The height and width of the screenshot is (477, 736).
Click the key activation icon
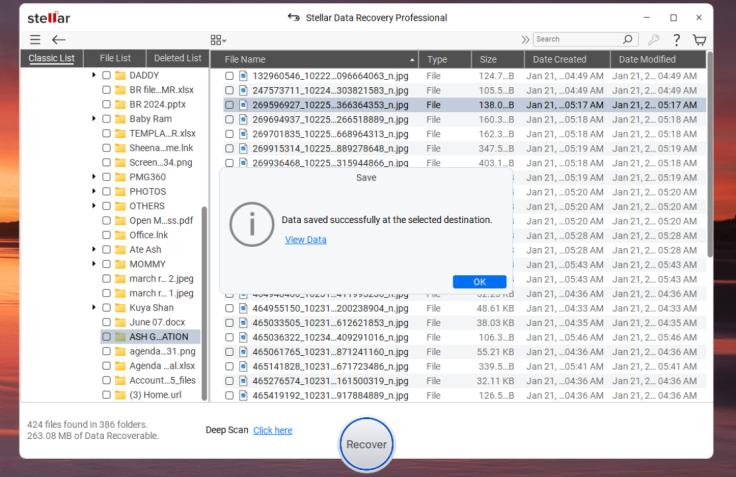(654, 40)
